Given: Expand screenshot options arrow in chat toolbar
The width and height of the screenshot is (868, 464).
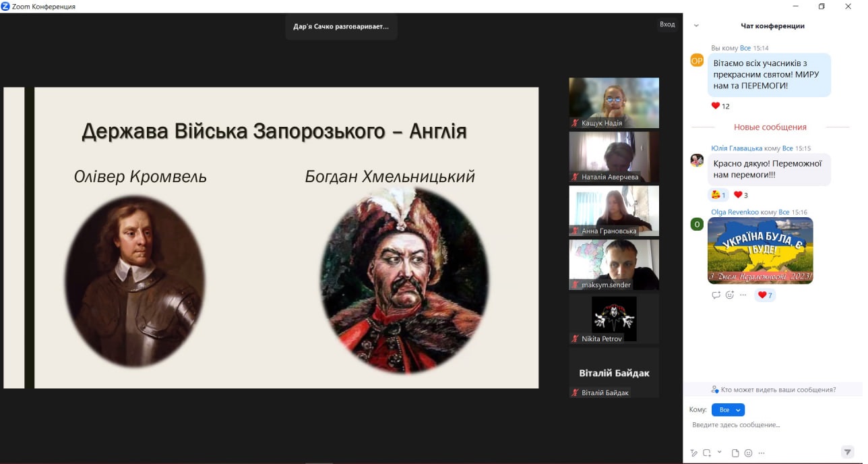Looking at the screenshot, I should [x=719, y=452].
